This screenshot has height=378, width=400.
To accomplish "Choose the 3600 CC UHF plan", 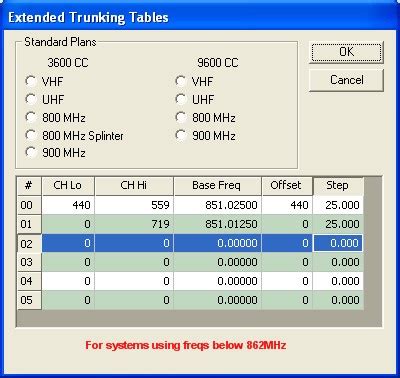I will click(31, 99).
